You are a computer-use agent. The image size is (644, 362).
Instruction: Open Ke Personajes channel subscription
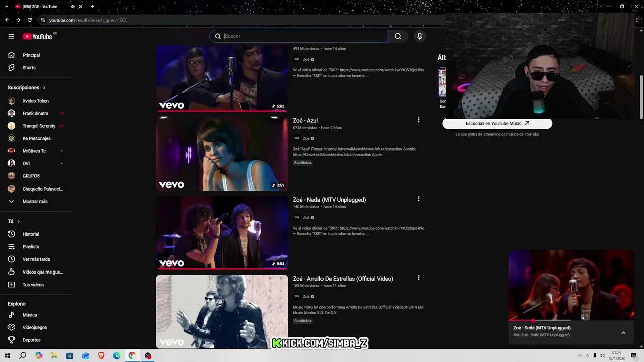point(36,138)
